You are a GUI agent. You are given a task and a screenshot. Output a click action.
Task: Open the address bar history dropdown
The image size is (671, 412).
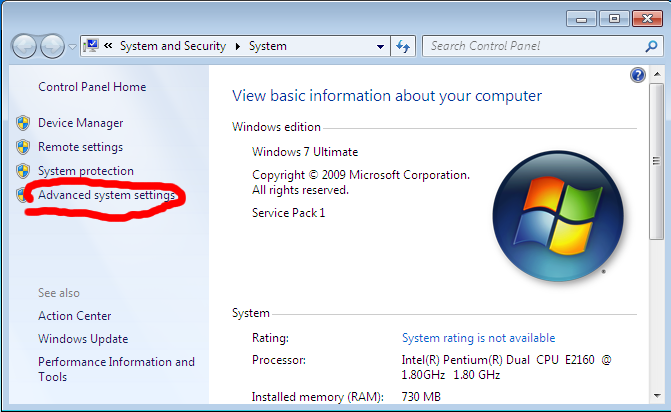click(x=380, y=46)
